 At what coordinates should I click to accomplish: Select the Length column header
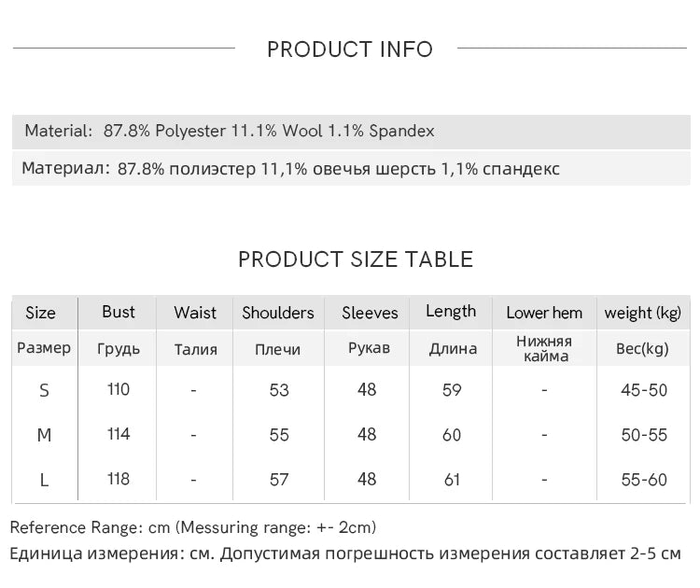pos(451,312)
